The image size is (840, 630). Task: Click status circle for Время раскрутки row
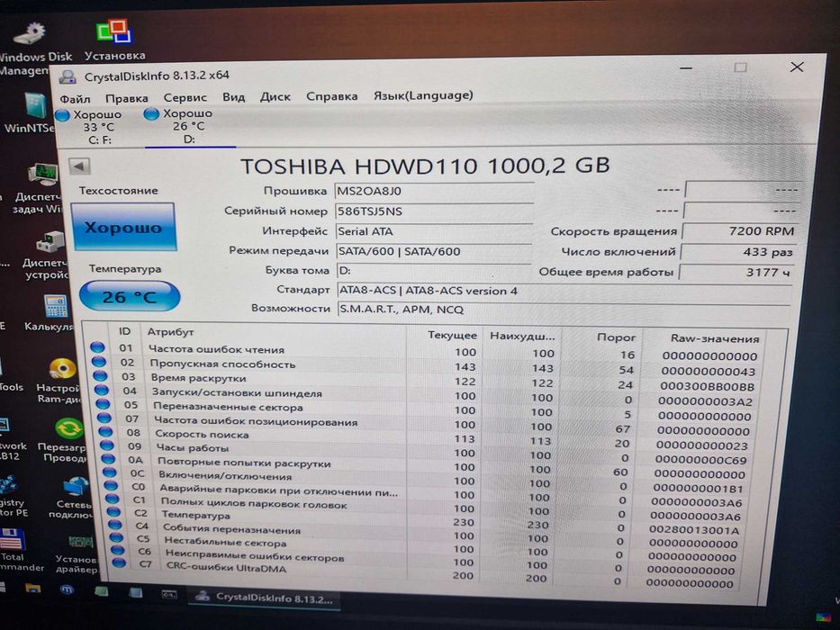100,376
